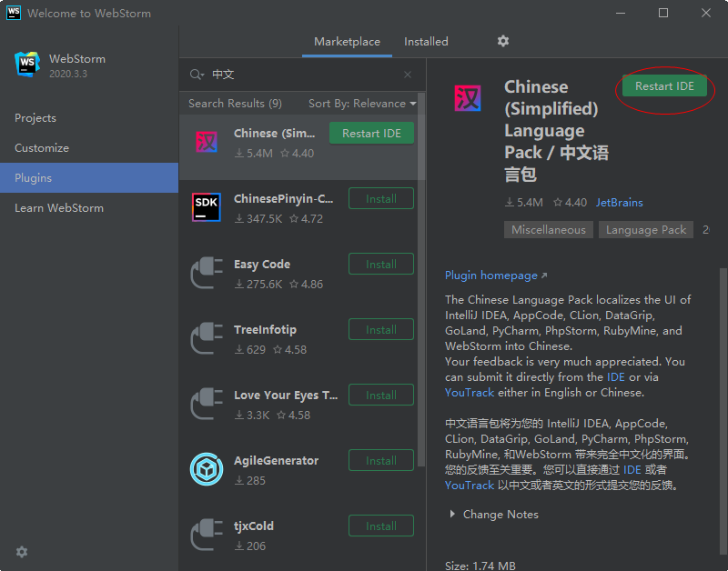Screen dimensions: 728x571
Task: Select the Chinese (Sim... plugin name
Action: (x=275, y=134)
